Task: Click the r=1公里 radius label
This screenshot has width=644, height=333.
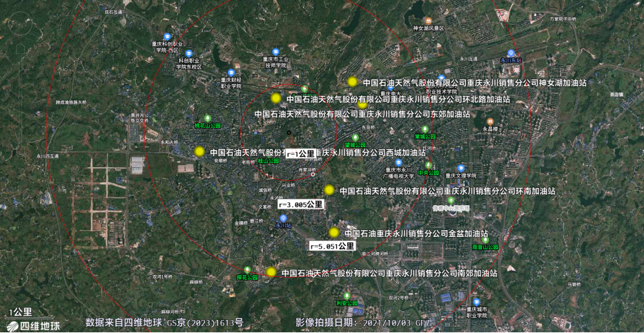Action: (300, 154)
